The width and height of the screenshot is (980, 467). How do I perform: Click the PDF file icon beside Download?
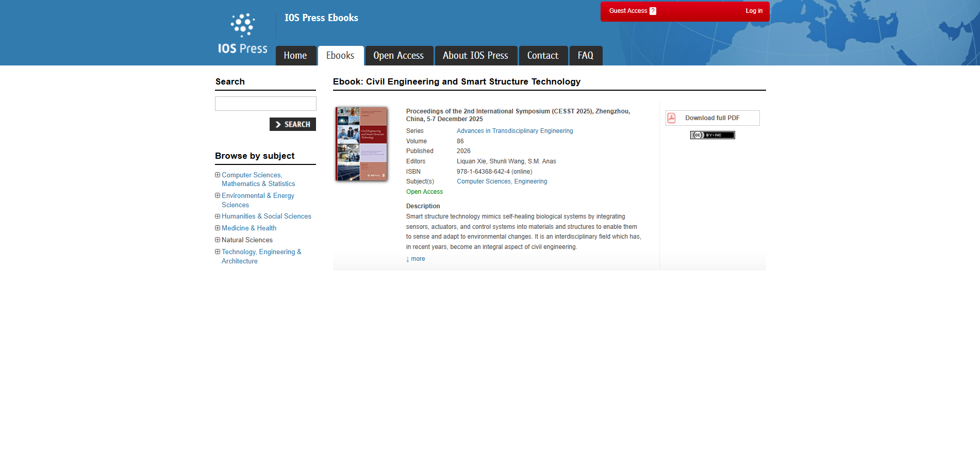click(672, 118)
